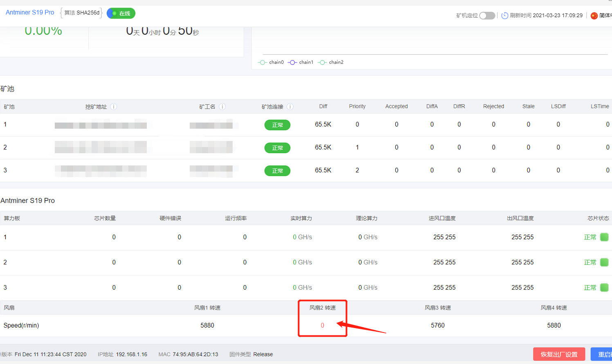Click green chip status icon for board 1
612x364 pixels.
click(604, 237)
